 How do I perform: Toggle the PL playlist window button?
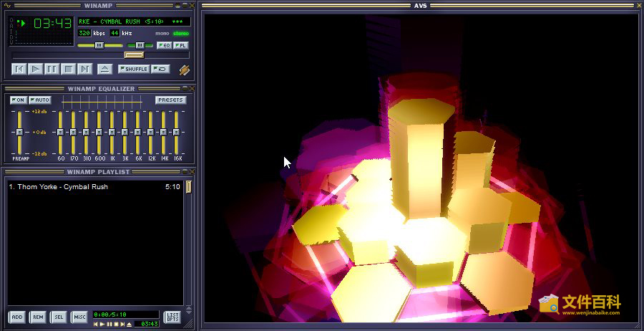point(181,45)
